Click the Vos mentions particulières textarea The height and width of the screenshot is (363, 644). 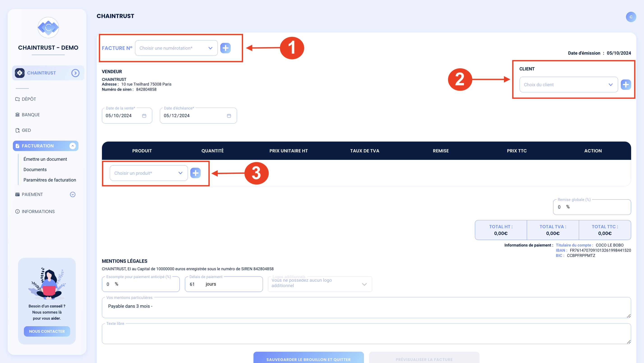(x=366, y=308)
